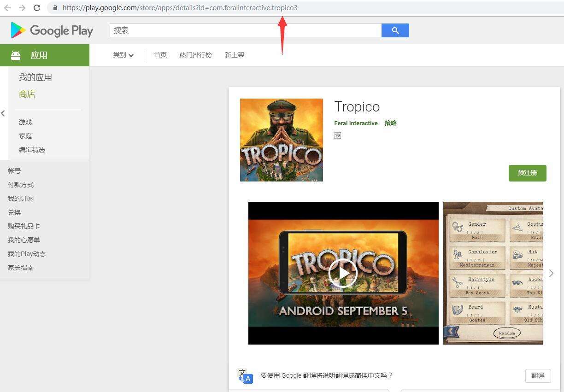The image size is (564, 392).
Task: Open 购买礼品卡 gift card link
Action: (x=24, y=226)
